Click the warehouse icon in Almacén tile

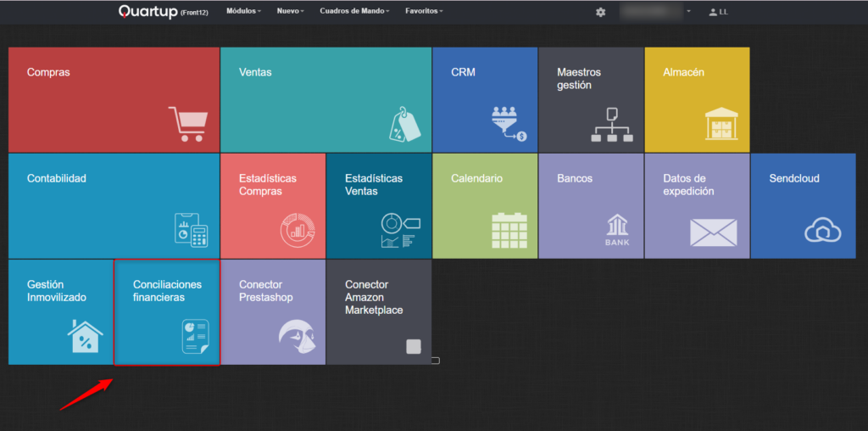[721, 124]
